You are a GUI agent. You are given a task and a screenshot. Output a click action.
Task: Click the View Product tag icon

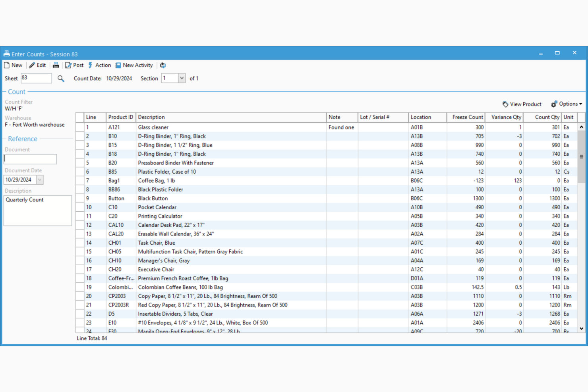(505, 104)
